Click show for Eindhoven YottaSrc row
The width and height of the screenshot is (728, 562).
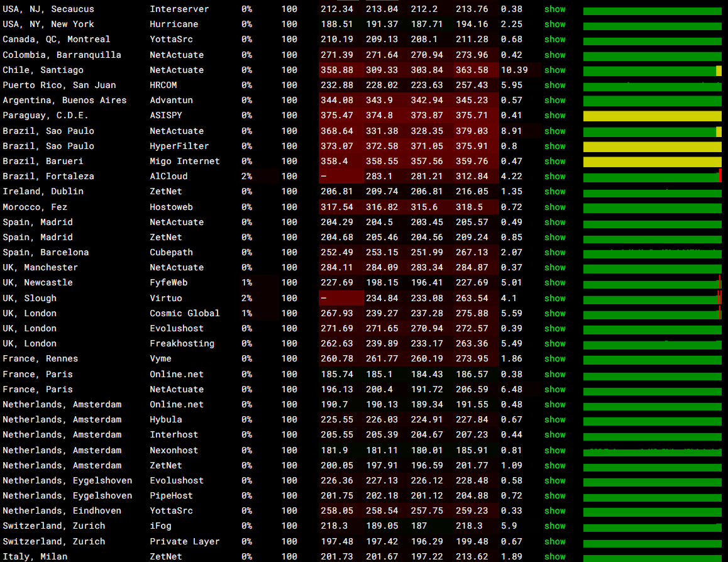pyautogui.click(x=555, y=510)
